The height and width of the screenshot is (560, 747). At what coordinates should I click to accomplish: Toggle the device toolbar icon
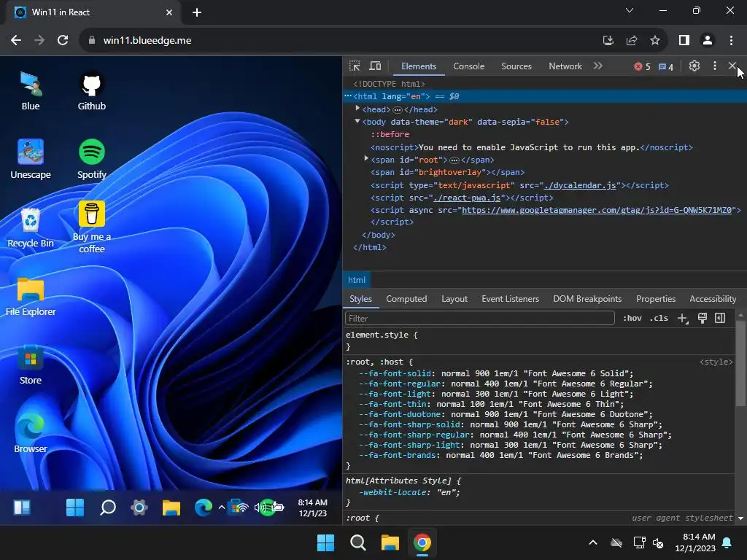(376, 66)
